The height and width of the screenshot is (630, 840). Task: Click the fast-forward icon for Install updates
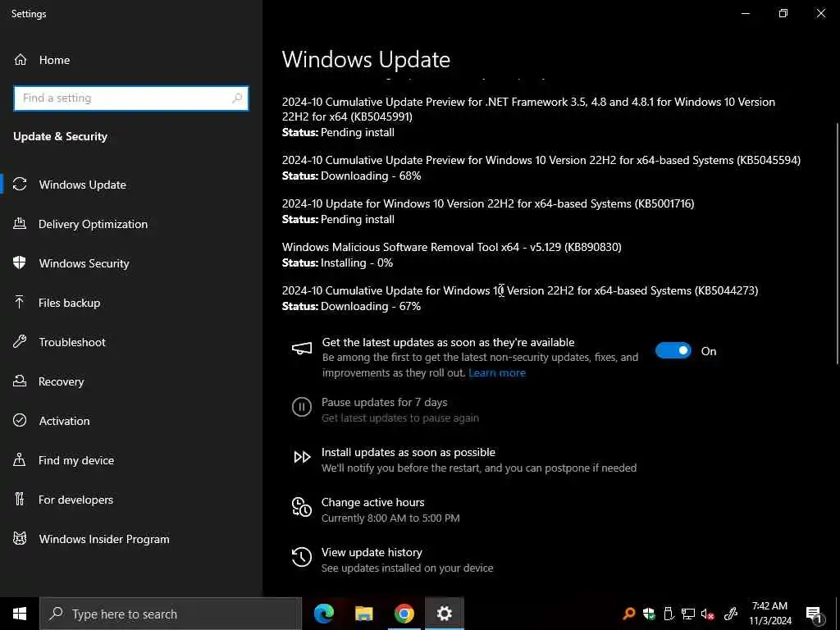point(302,457)
